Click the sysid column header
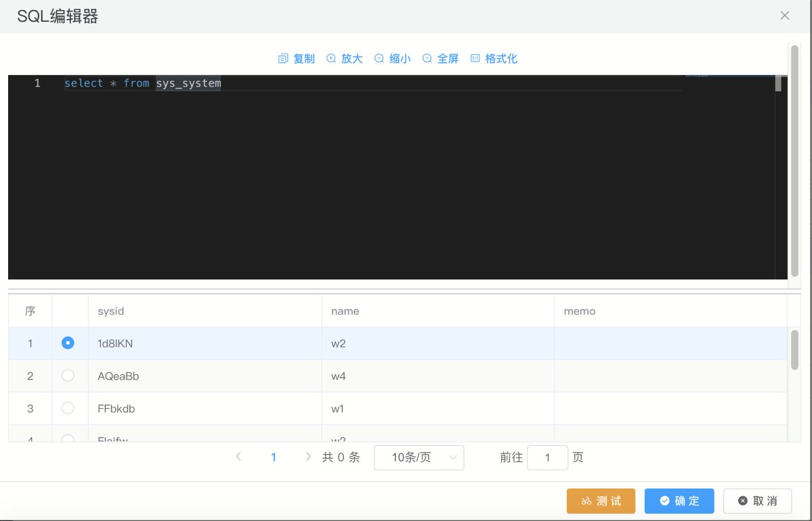812x521 pixels. pyautogui.click(x=111, y=311)
